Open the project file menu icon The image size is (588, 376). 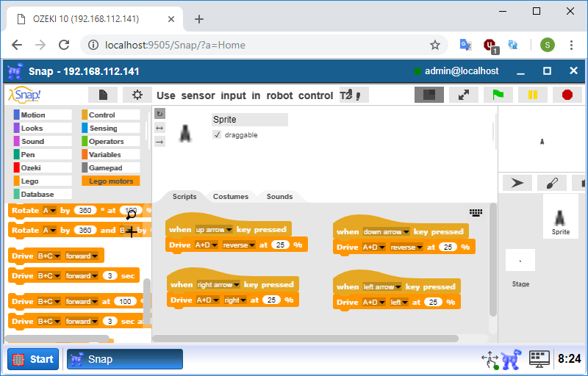(103, 95)
